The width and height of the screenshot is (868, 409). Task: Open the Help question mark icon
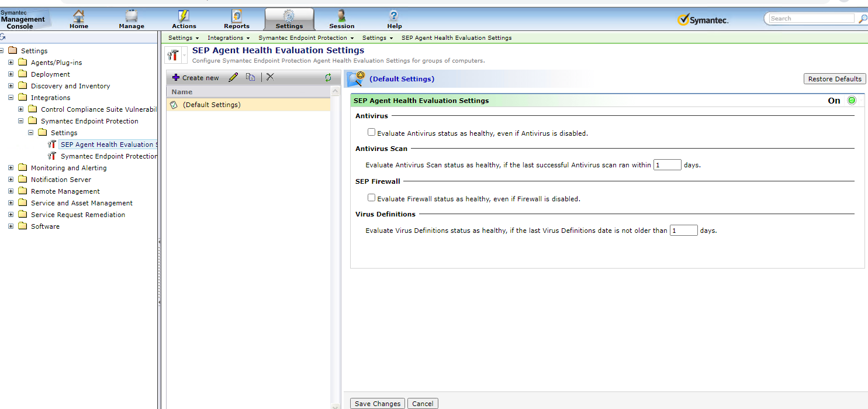click(x=394, y=16)
